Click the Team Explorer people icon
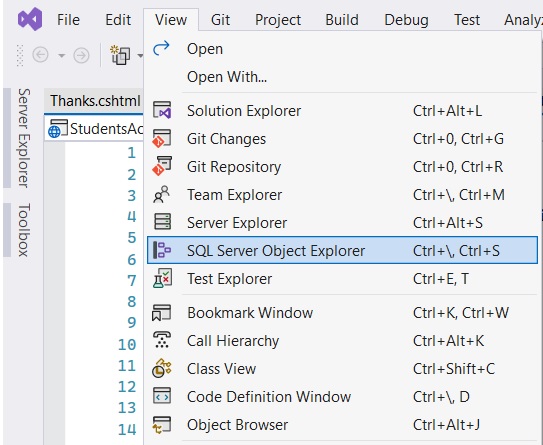 tap(161, 194)
